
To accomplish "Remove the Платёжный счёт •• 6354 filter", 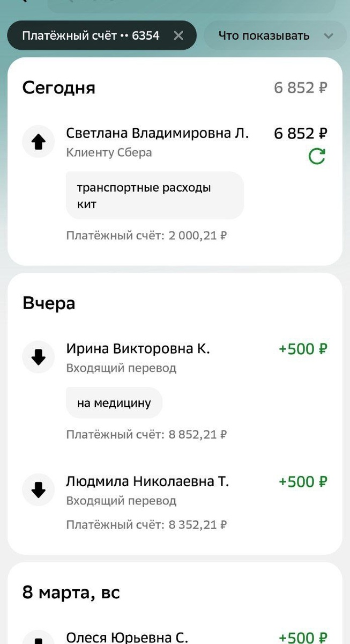I will [x=178, y=35].
